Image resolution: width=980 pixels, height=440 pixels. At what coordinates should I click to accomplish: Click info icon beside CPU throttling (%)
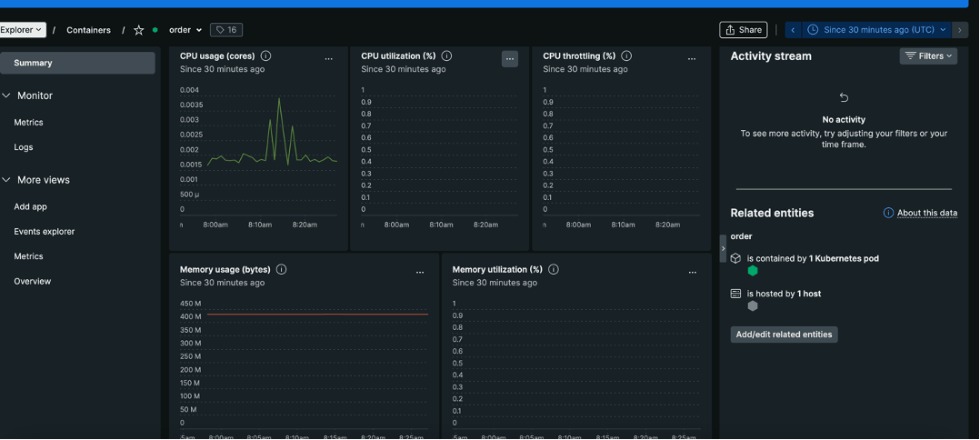coord(626,56)
